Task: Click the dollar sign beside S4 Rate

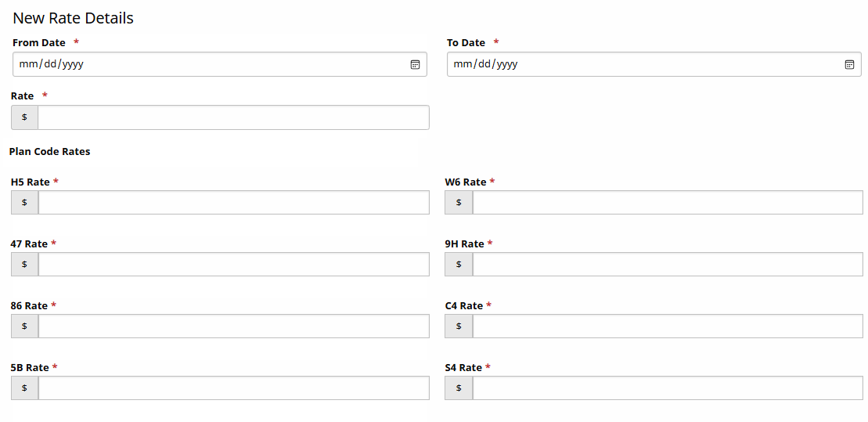Action: click(x=459, y=388)
